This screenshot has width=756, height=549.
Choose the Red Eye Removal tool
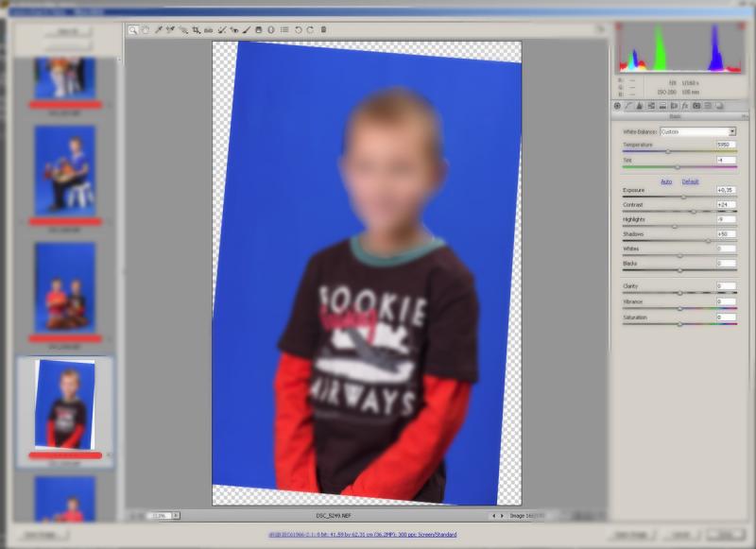(x=233, y=30)
